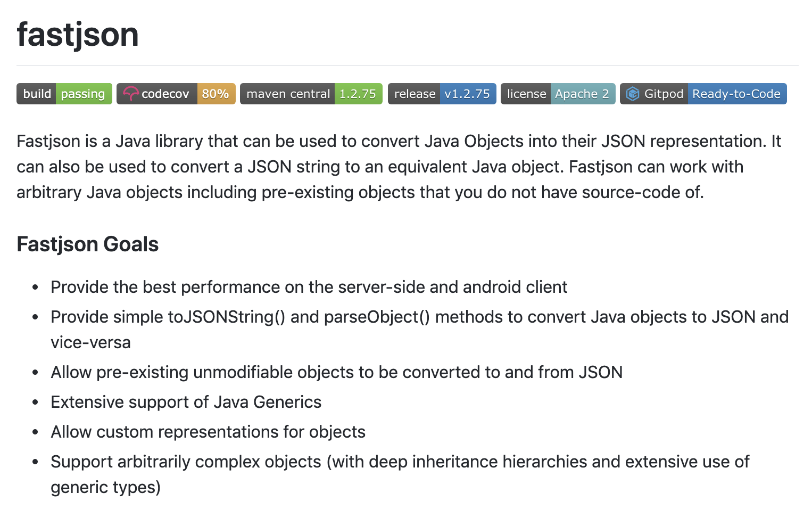This screenshot has height=509, width=812.
Task: Click the Ready-to-Code badge label
Action: [736, 94]
